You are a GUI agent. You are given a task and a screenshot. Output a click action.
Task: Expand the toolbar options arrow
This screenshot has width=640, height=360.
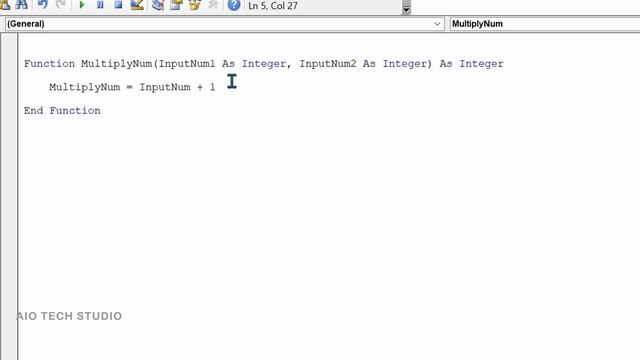coord(406,8)
